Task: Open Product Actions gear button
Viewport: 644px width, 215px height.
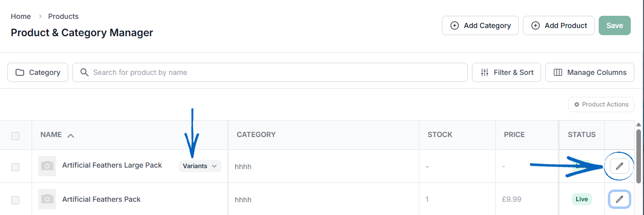Action: [601, 104]
